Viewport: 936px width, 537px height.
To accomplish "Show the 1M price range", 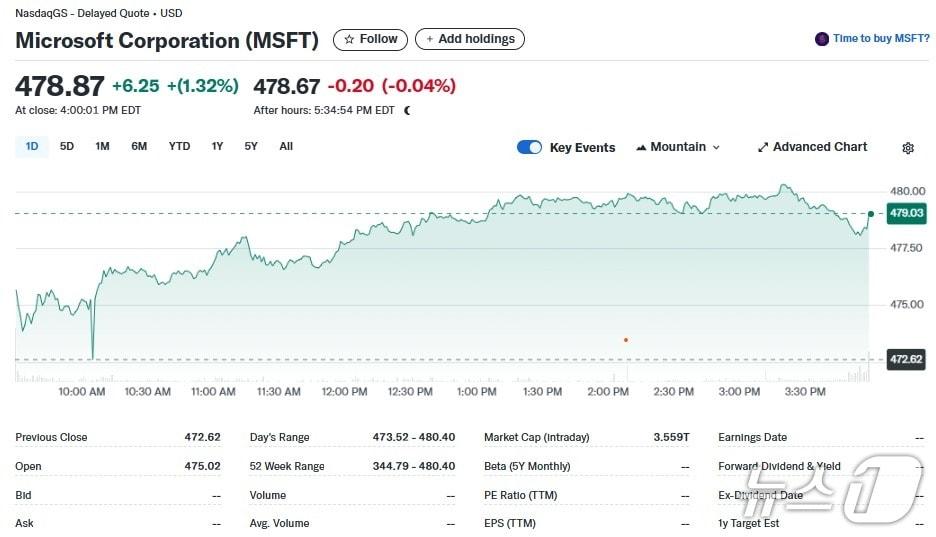I will pyautogui.click(x=102, y=146).
